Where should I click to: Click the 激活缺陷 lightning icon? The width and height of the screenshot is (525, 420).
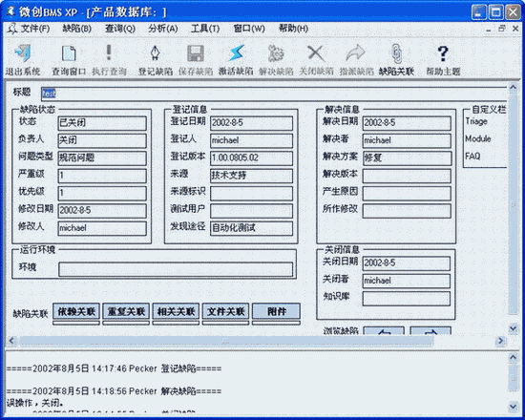(236, 53)
